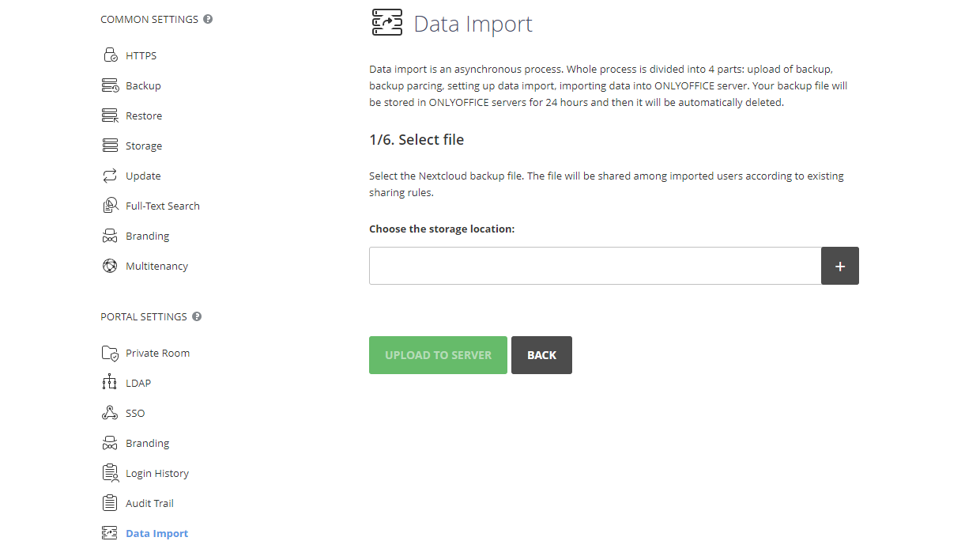Click the storage location input field
The width and height of the screenshot is (980, 560).
click(595, 266)
